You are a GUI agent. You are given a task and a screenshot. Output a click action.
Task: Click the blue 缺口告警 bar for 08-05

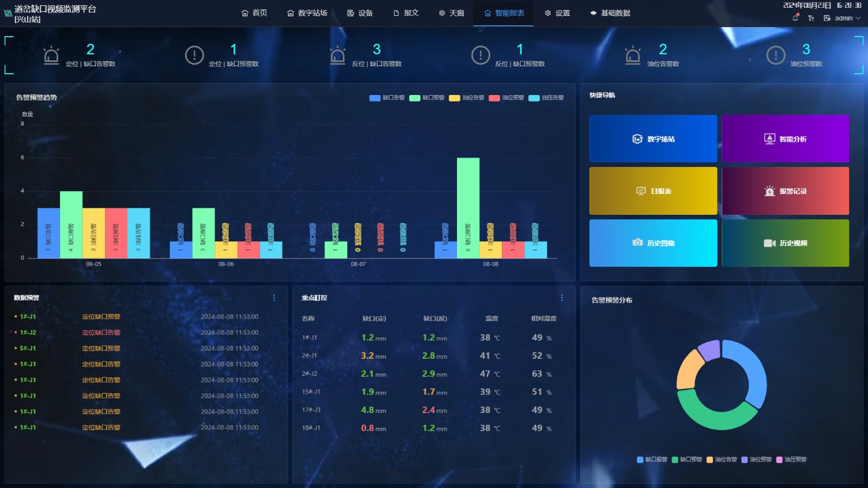pos(49,233)
